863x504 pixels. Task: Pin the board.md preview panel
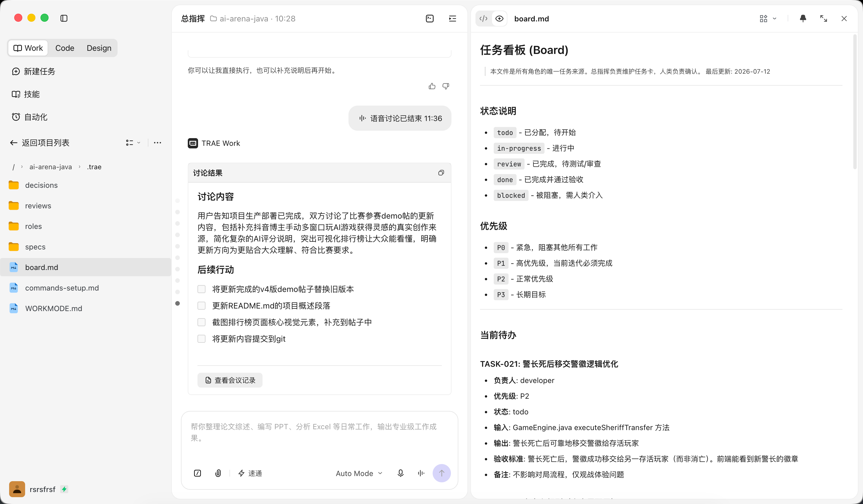coord(803,19)
